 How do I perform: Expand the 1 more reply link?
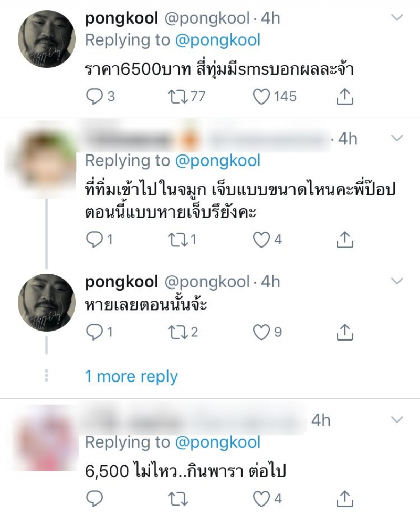131,376
